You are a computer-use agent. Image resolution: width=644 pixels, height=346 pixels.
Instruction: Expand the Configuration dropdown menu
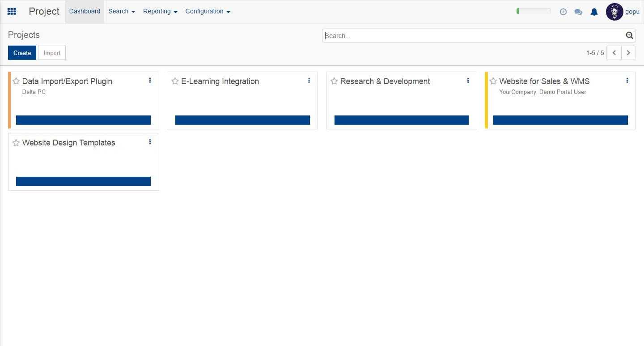click(x=208, y=12)
